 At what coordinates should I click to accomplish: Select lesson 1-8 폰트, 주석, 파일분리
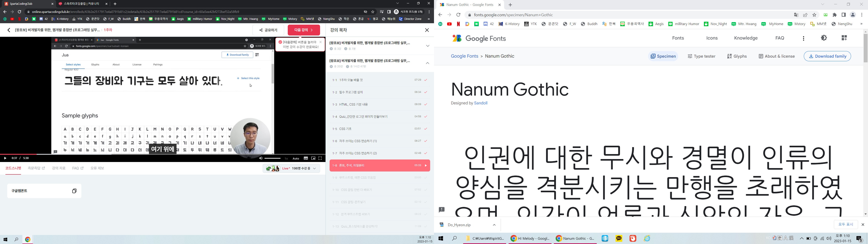coord(380,165)
